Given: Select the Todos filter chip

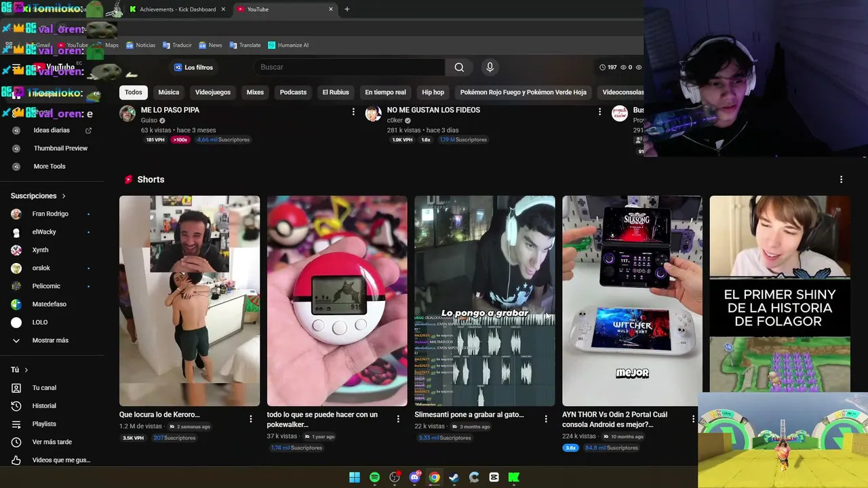Looking at the screenshot, I should tap(134, 92).
